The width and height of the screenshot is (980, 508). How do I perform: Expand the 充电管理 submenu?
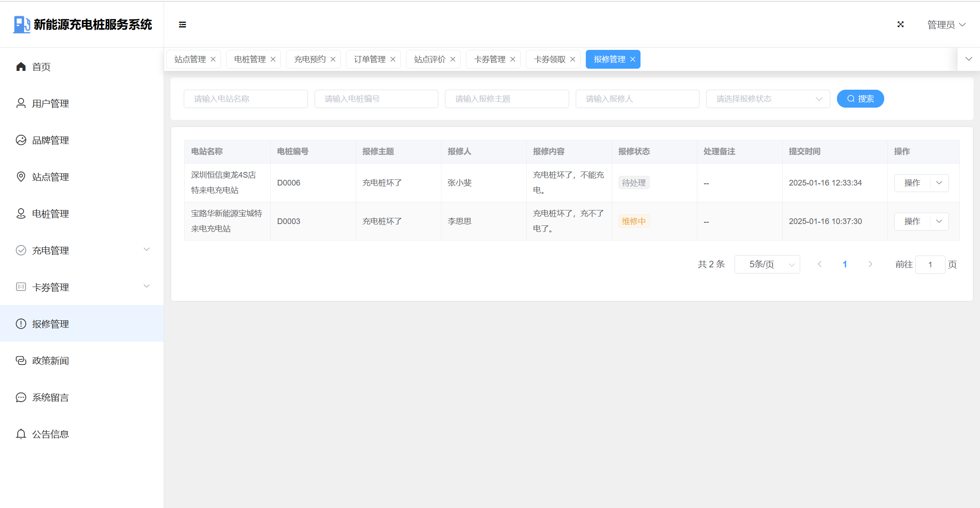[x=147, y=249]
